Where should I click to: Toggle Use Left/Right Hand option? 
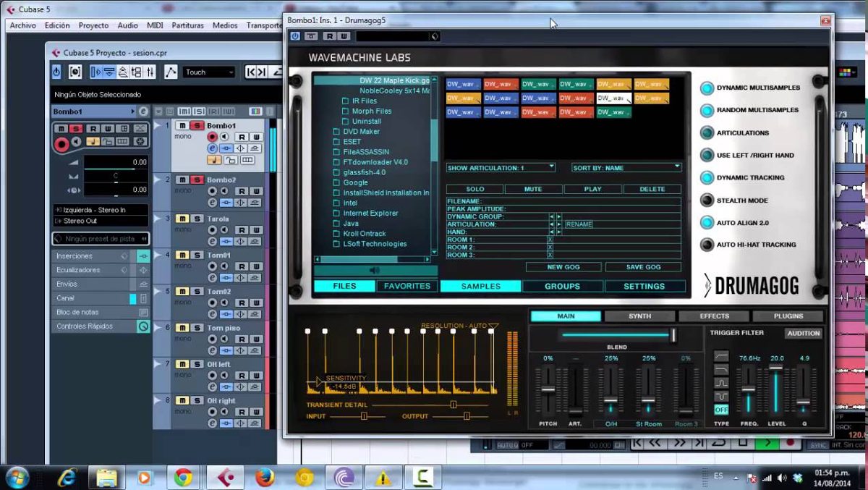coord(707,155)
